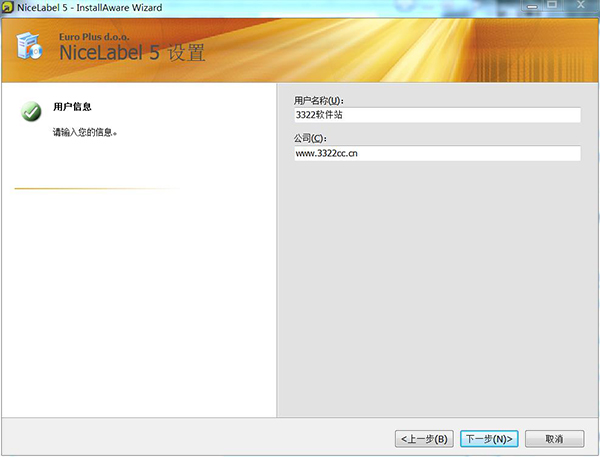
Task: Click the green checkmark icon beside 用户信息
Action: (x=31, y=112)
